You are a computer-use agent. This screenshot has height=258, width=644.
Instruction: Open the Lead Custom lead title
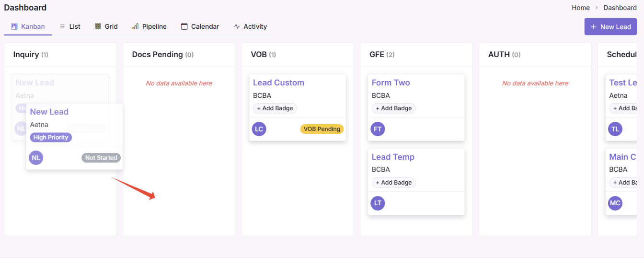click(x=278, y=82)
